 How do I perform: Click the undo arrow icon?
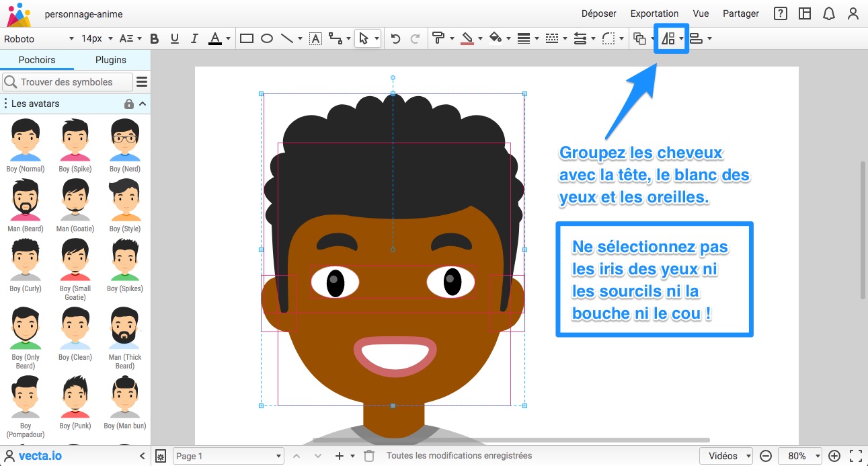pos(395,38)
